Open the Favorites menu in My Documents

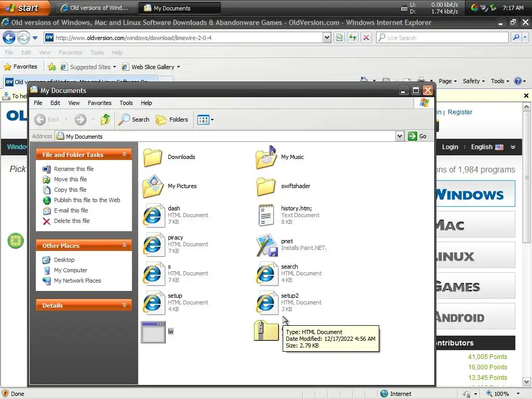[x=99, y=103]
